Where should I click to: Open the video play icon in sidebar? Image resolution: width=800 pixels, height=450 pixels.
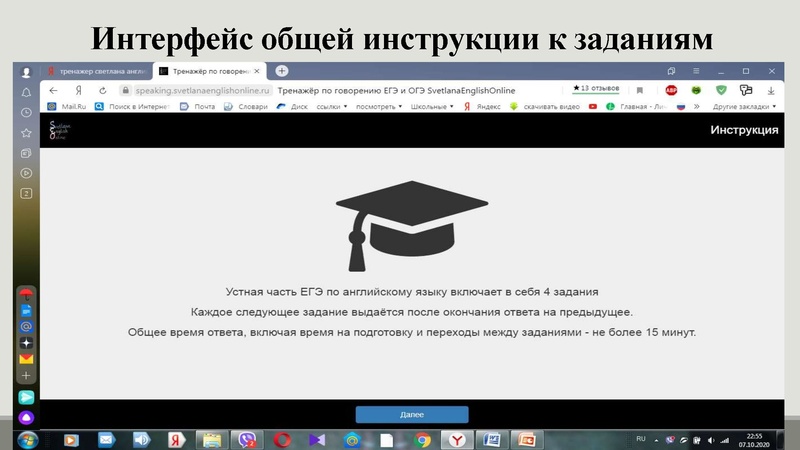point(26,173)
